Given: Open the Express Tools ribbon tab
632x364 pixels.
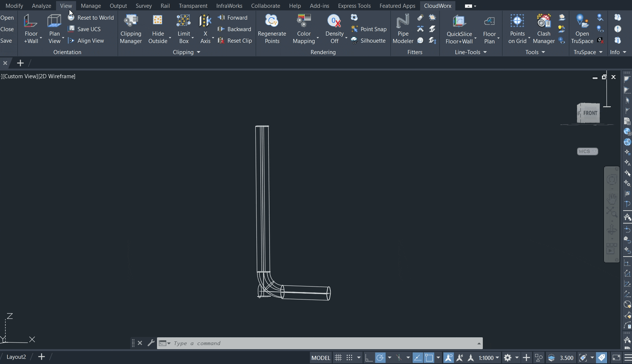Looking at the screenshot, I should [354, 6].
